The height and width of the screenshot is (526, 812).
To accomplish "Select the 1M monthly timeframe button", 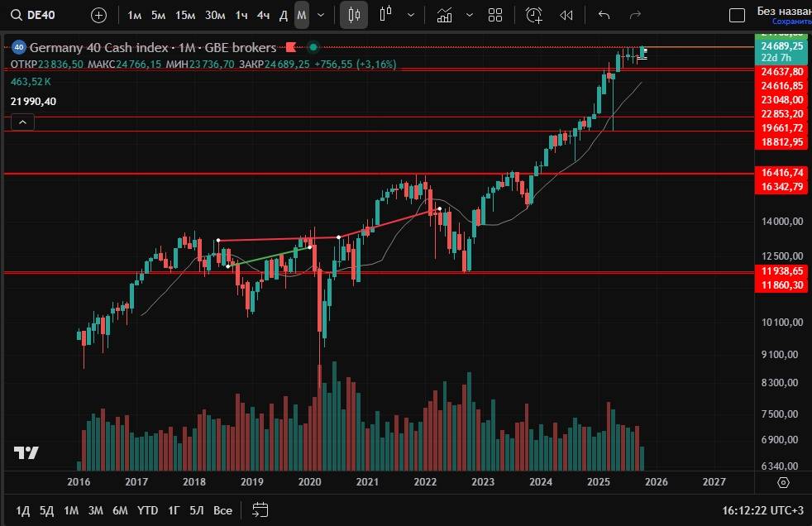I will click(x=302, y=15).
